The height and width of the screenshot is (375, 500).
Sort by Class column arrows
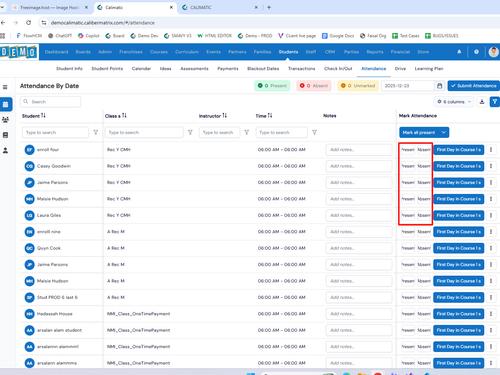point(124,116)
